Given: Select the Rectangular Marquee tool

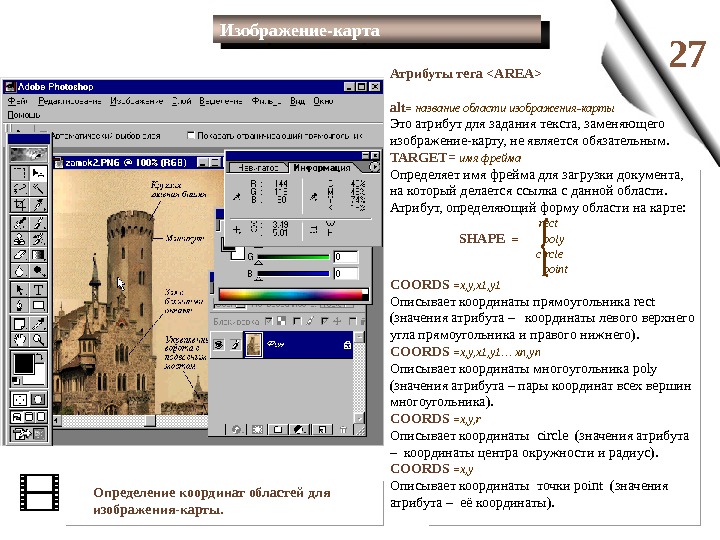Looking at the screenshot, I should [x=19, y=173].
